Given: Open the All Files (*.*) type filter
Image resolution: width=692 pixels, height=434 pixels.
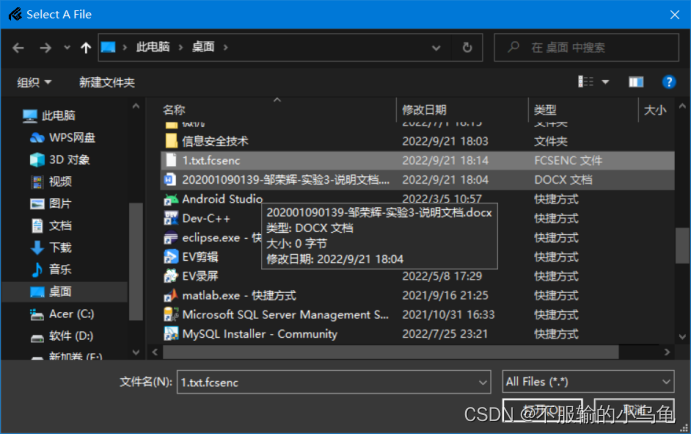Looking at the screenshot, I should (x=588, y=382).
